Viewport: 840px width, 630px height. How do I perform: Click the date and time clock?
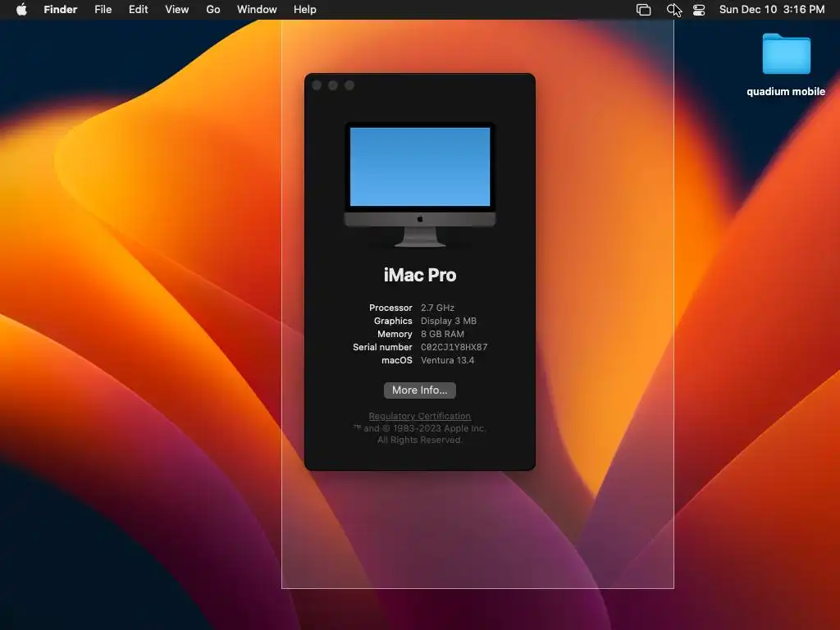point(771,10)
